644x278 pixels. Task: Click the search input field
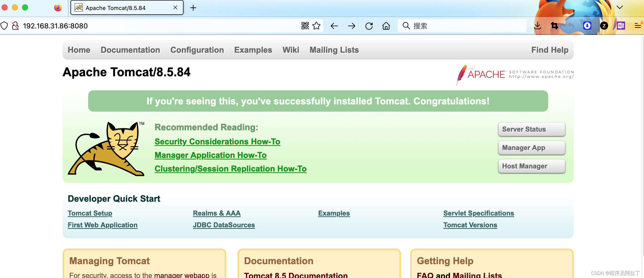point(465,26)
